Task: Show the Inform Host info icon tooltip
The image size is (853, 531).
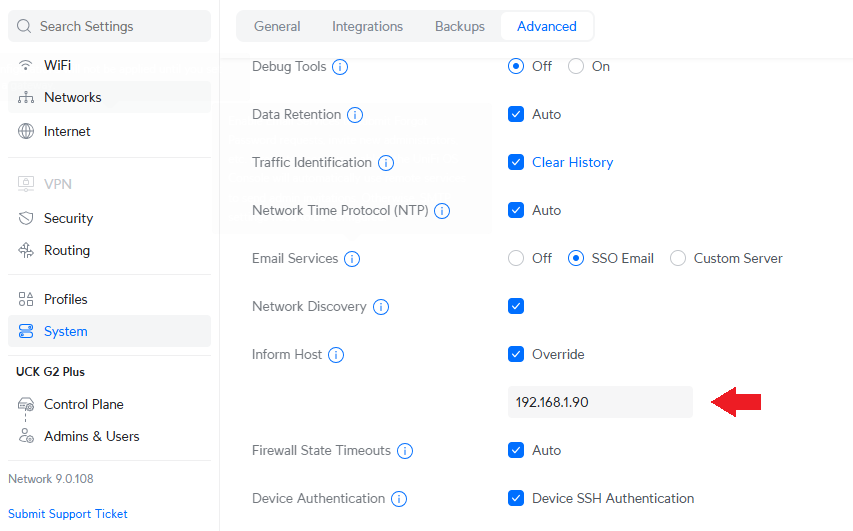Action: point(336,355)
